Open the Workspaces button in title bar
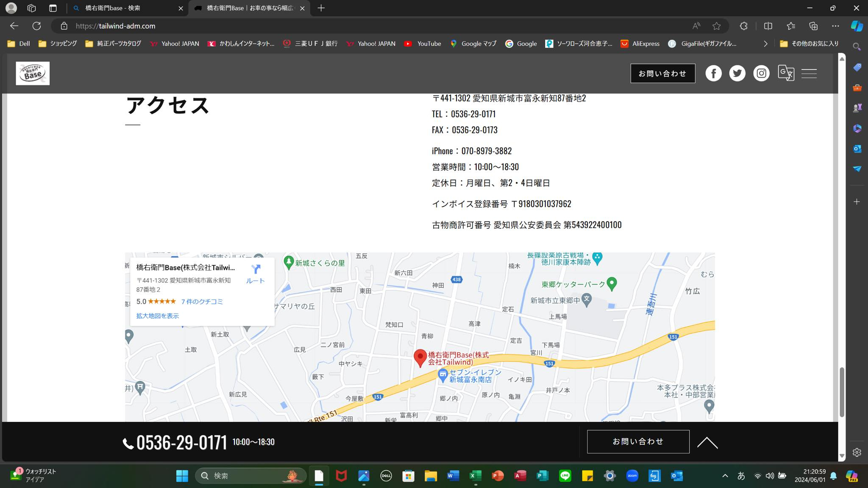This screenshot has width=868, height=488. [x=31, y=8]
